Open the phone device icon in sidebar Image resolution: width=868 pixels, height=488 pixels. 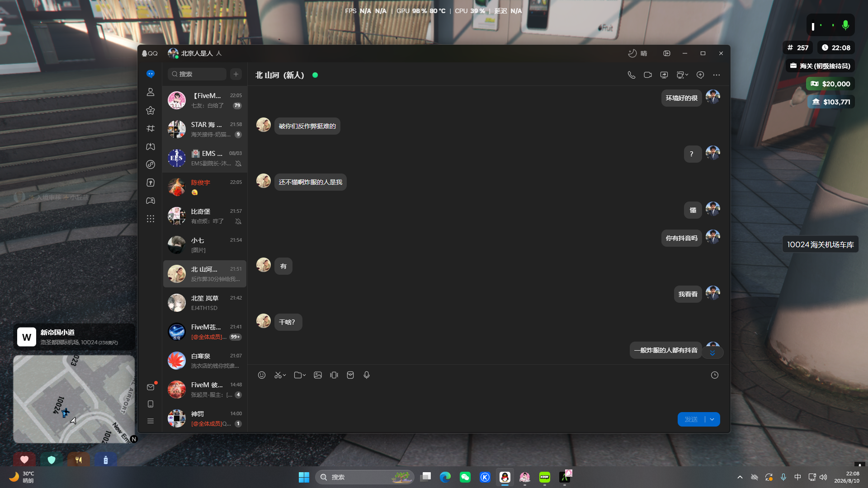[x=151, y=404]
